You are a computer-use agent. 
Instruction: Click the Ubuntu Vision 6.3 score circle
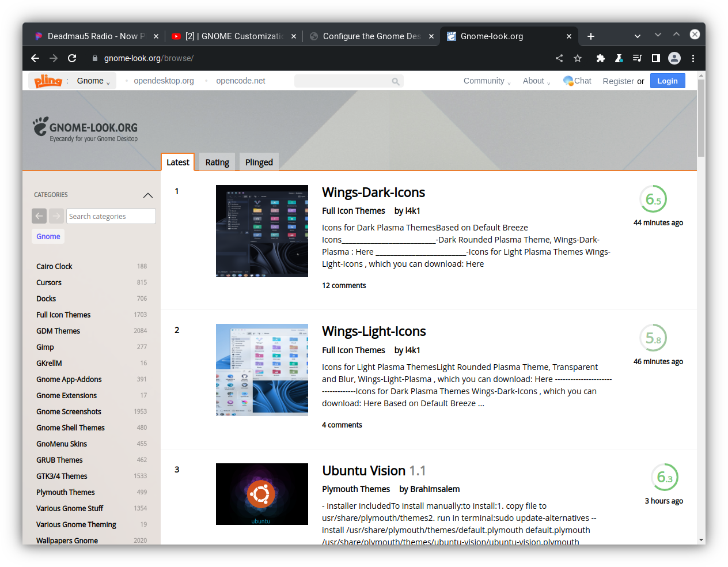coord(665,478)
